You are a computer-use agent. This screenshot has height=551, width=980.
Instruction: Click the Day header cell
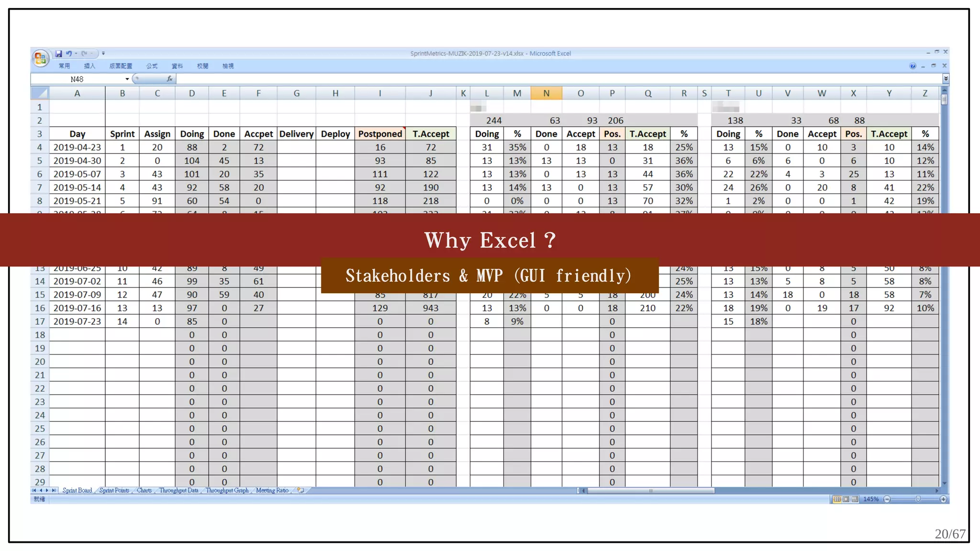77,134
